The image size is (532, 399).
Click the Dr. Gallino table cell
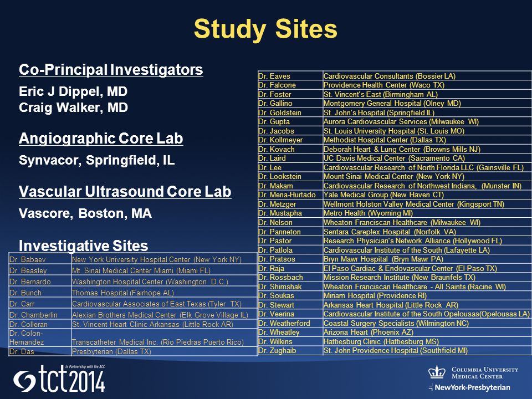click(x=290, y=104)
